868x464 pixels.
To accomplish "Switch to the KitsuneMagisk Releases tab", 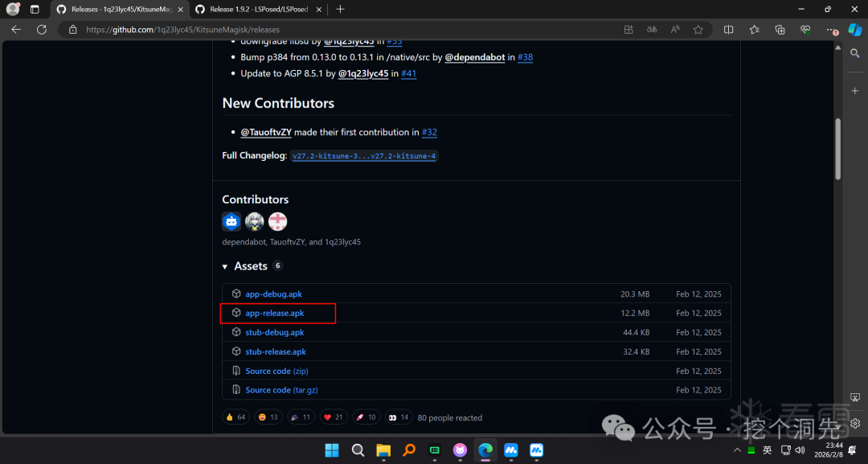I will (120, 10).
